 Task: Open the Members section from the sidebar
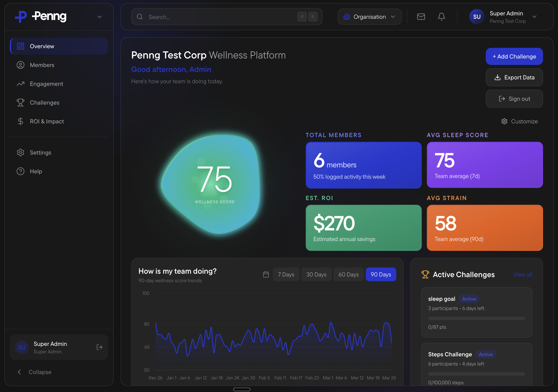pos(42,65)
